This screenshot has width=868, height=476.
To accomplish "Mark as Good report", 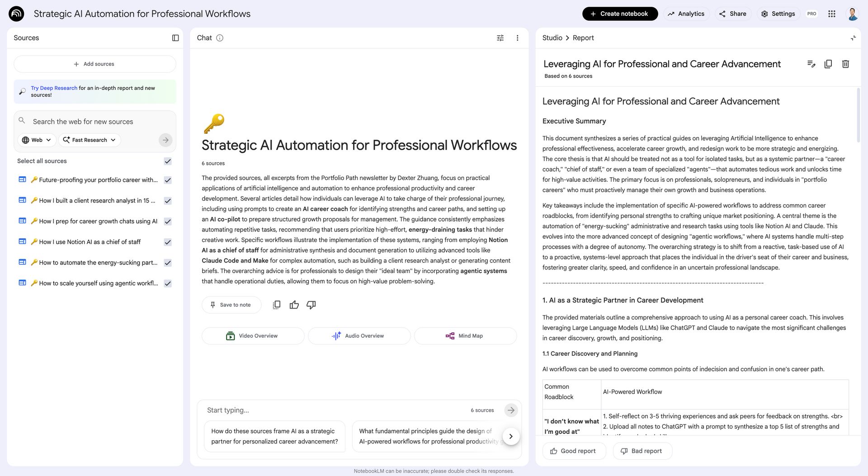I will (x=574, y=451).
